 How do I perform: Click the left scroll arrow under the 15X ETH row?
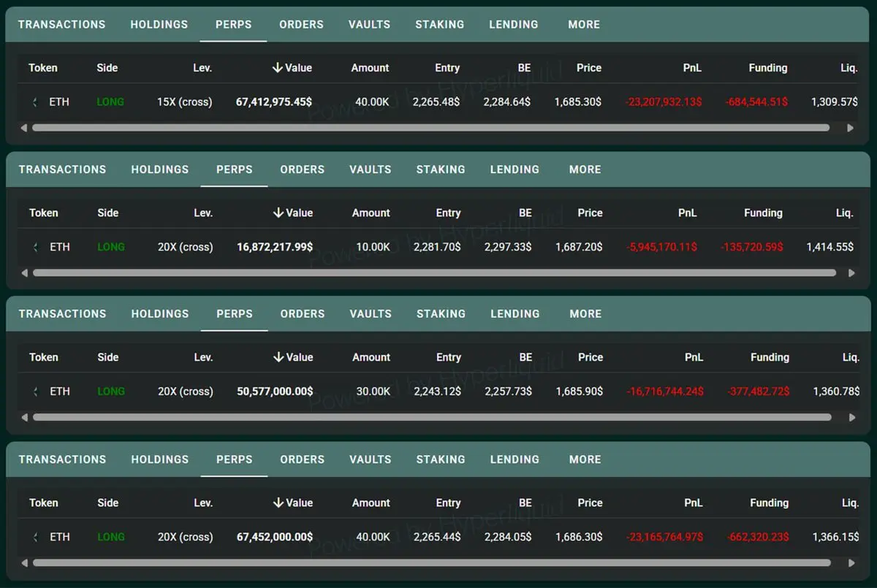point(24,128)
